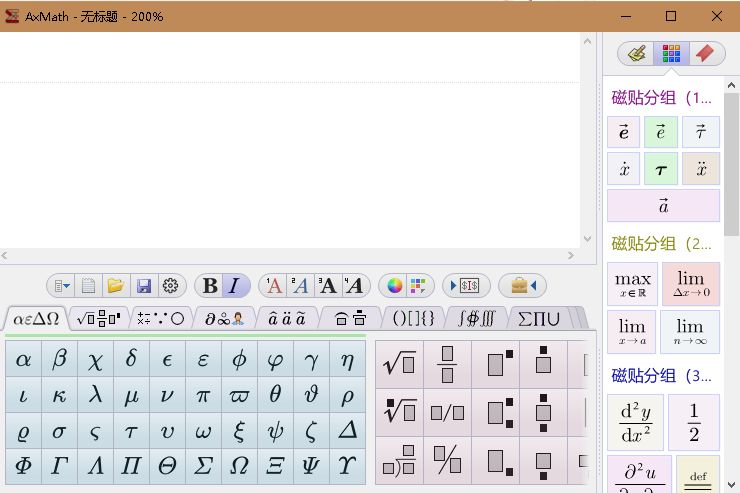The width and height of the screenshot is (740, 493).
Task: Insert the one-half fraction tile
Action: click(x=694, y=422)
